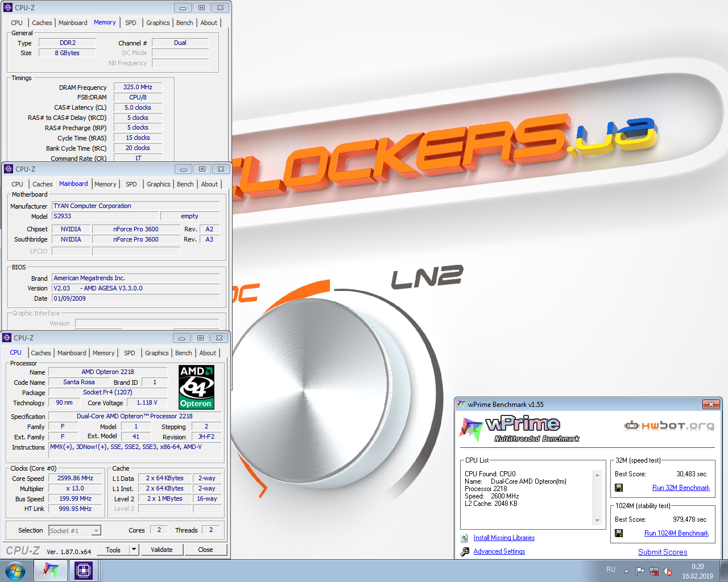Image resolution: width=728 pixels, height=582 pixels.
Task: Click the BIOS Date field 01/09/2009
Action: 135,298
